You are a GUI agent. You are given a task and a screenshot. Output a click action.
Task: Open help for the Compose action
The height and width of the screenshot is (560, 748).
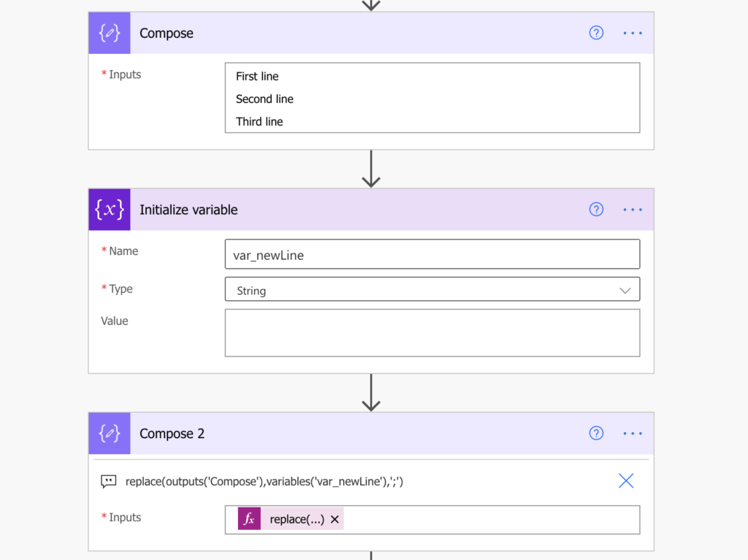596,33
